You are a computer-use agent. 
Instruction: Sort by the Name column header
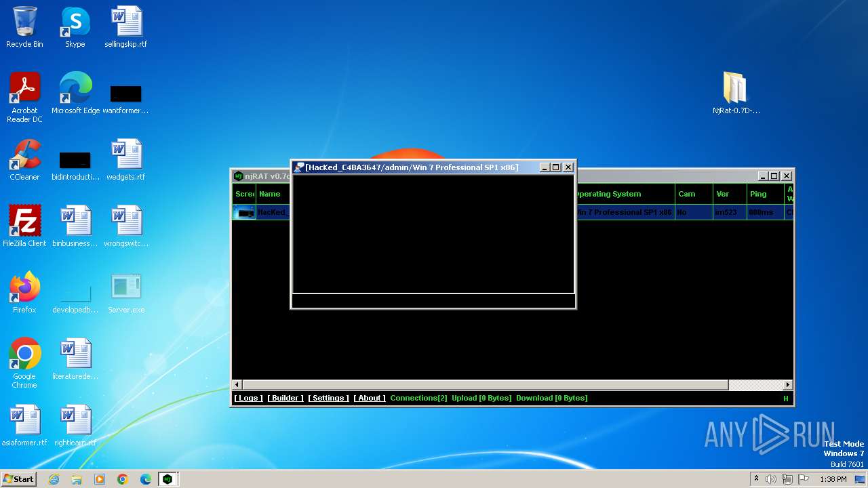(273, 194)
